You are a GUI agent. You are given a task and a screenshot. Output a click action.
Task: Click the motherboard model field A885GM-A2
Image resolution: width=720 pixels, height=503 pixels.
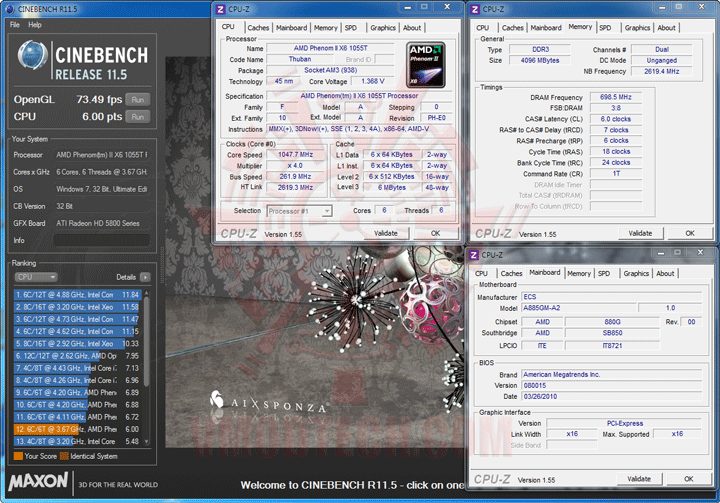579,308
